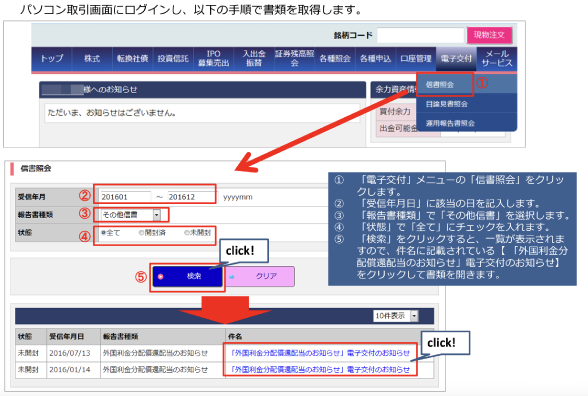Image resolution: width=588 pixels, height=396 pixels.
Task: Open the メールサービス menu tab
Action: [x=497, y=58]
